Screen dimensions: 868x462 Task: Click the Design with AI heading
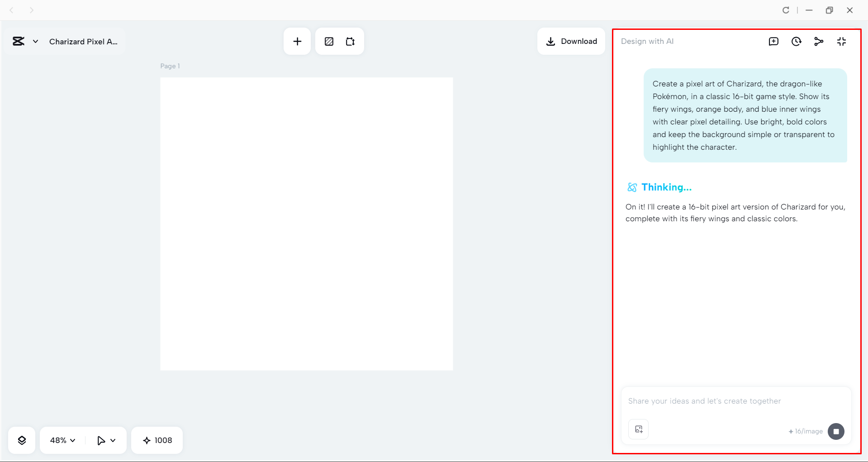click(x=647, y=41)
